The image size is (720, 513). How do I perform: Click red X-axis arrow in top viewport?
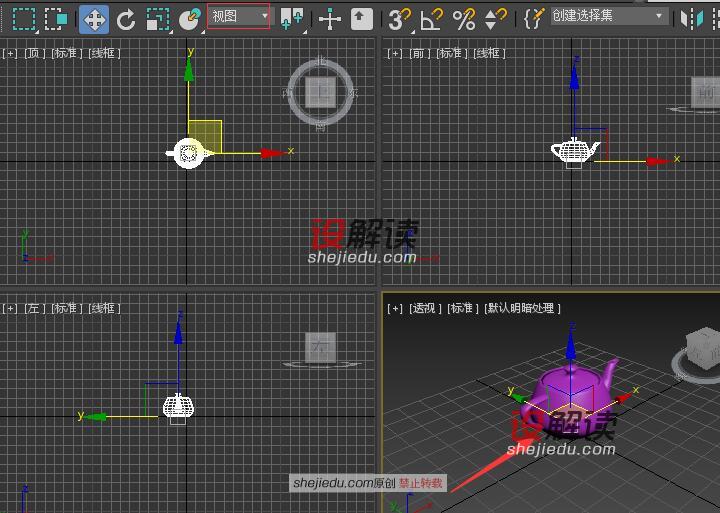tap(274, 153)
